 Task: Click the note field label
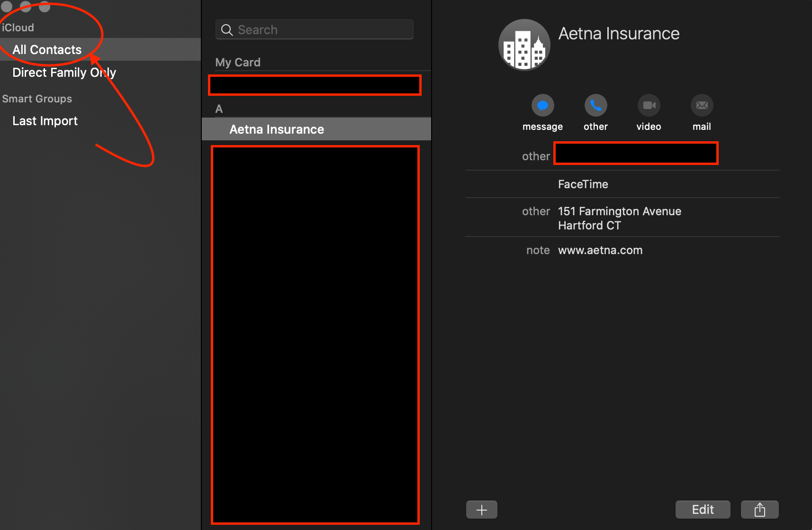(538, 250)
